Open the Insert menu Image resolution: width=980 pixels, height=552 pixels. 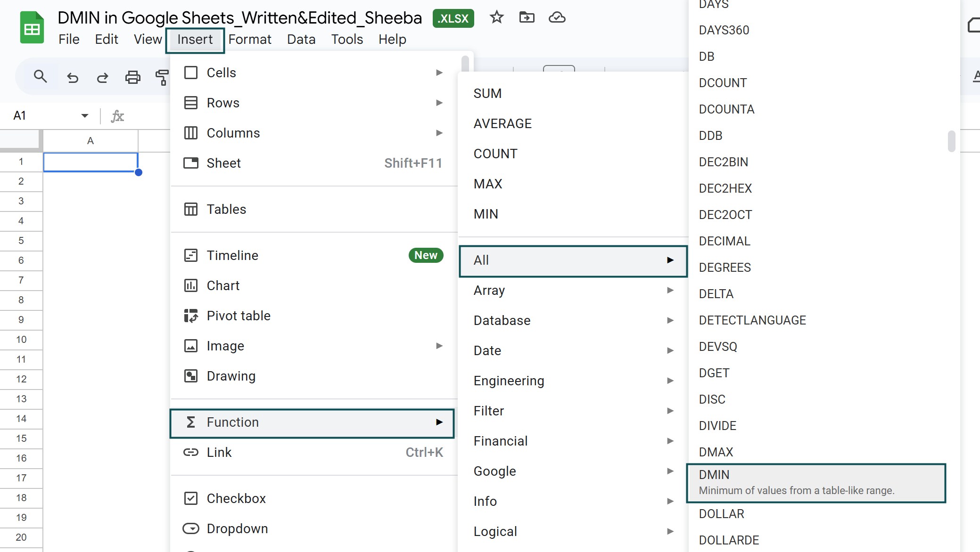[195, 40]
